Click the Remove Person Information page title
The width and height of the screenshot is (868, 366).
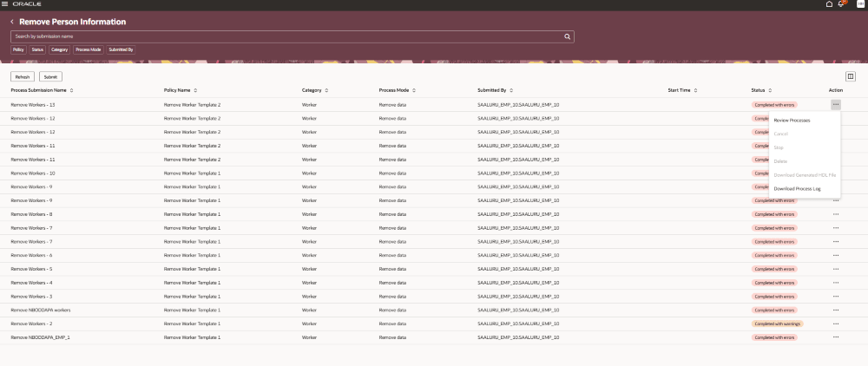point(73,22)
